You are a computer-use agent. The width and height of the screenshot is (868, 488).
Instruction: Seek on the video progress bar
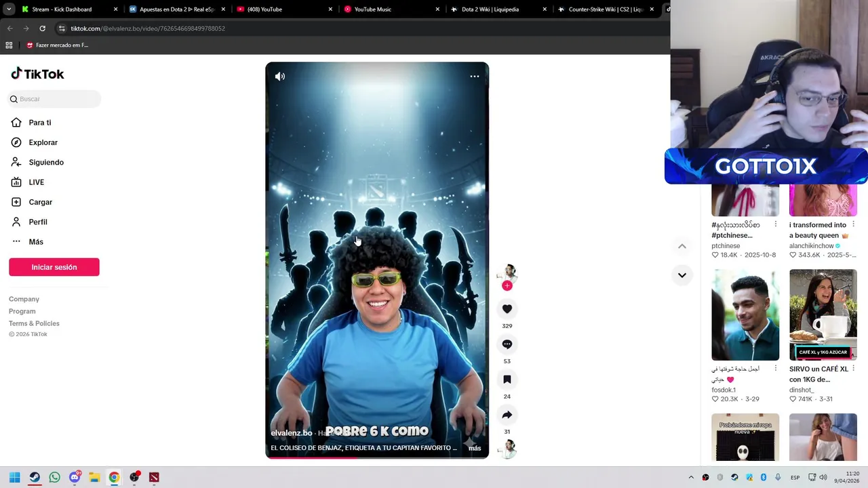377,457
